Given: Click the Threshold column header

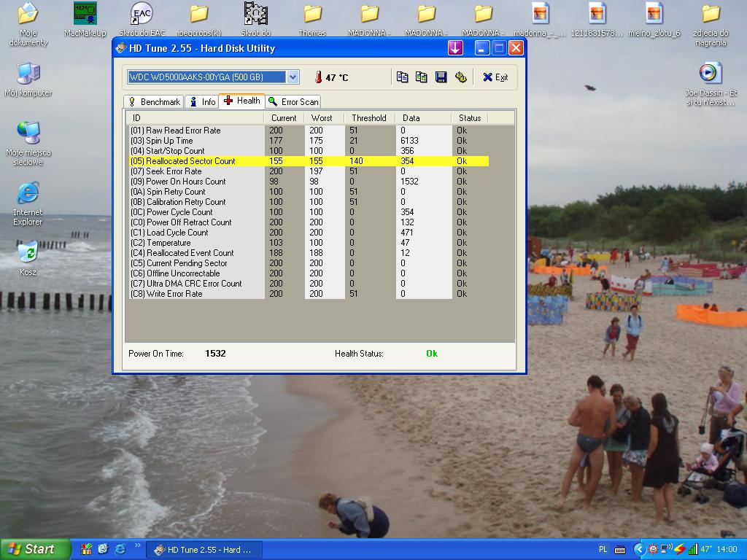Looking at the screenshot, I should 369,117.
